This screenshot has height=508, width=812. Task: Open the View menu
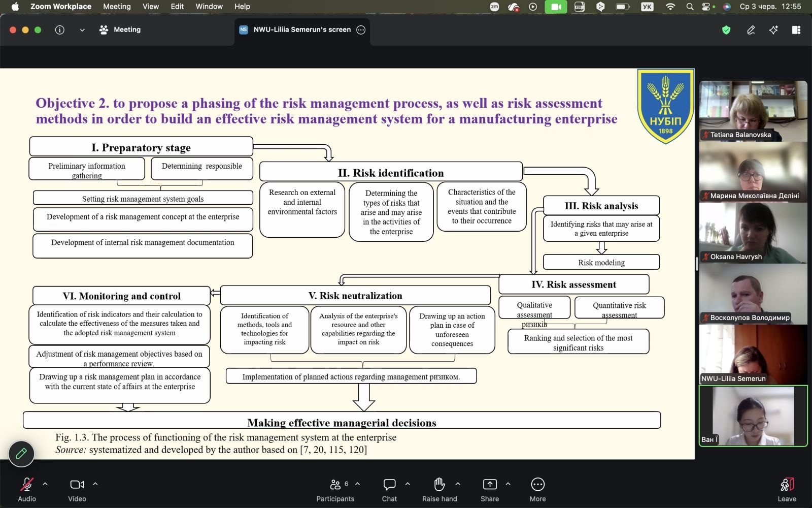[x=151, y=7]
